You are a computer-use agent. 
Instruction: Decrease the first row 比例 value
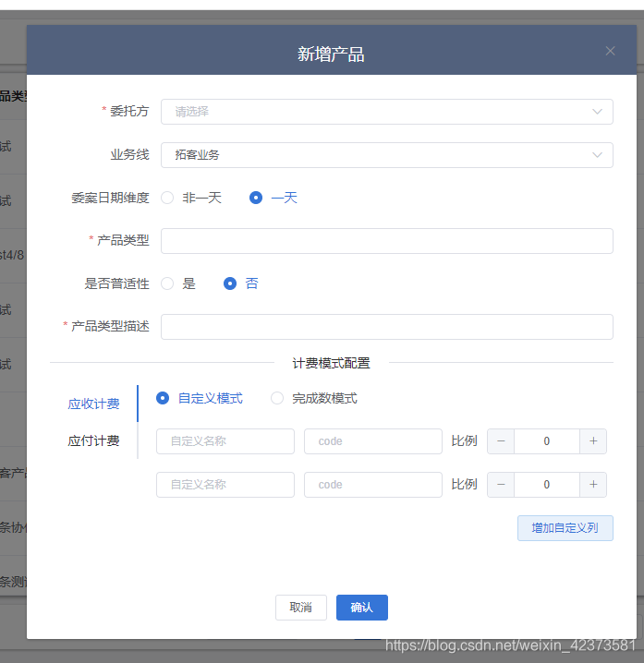coord(501,441)
